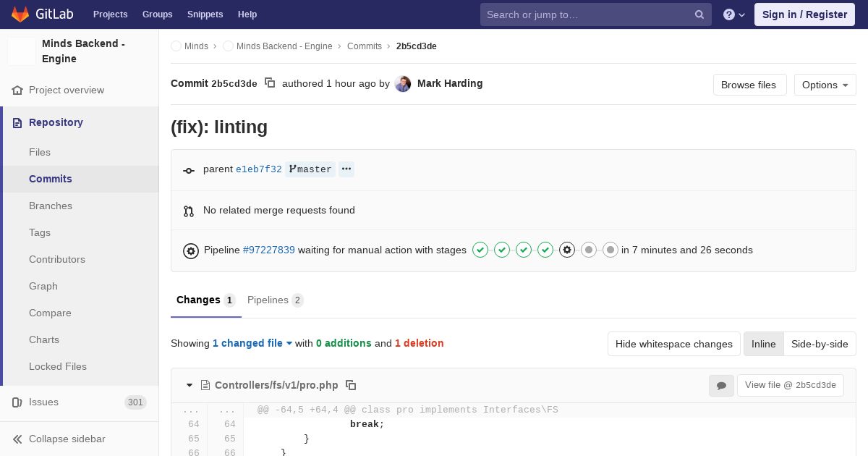Click the Browse files button
868x456 pixels.
click(749, 85)
